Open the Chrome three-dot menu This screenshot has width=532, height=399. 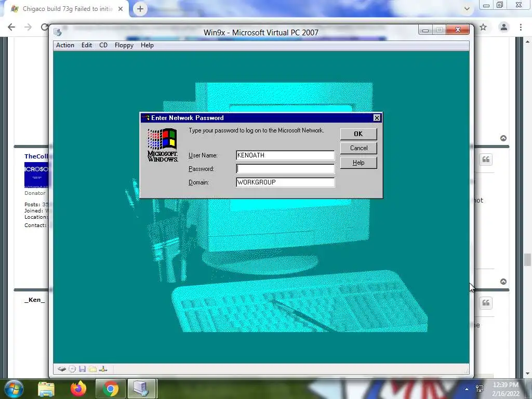521,27
